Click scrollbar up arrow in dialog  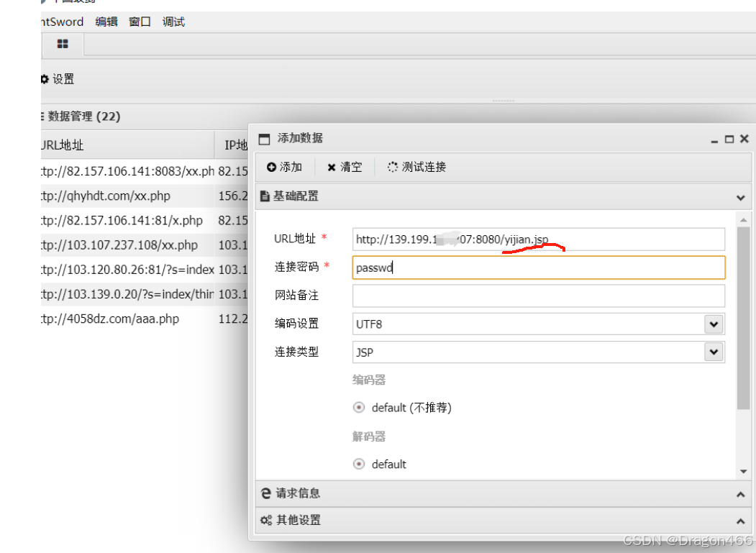pos(744,220)
